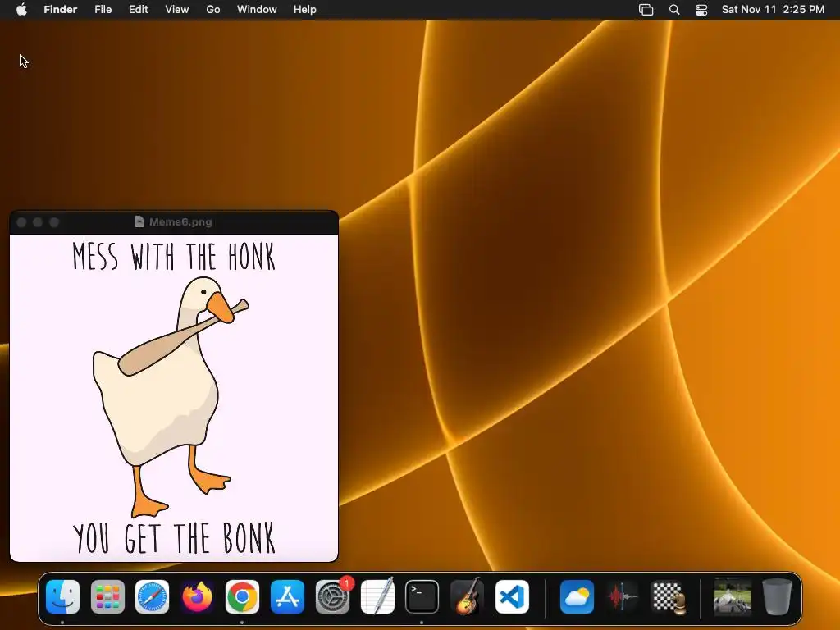Open the Trash
The height and width of the screenshot is (630, 840).
tap(777, 596)
